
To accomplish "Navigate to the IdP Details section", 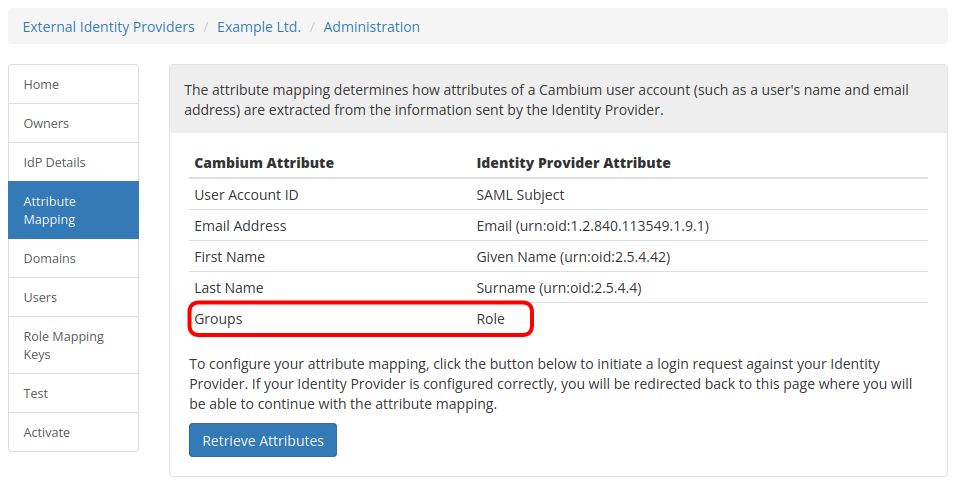I will 73,162.
